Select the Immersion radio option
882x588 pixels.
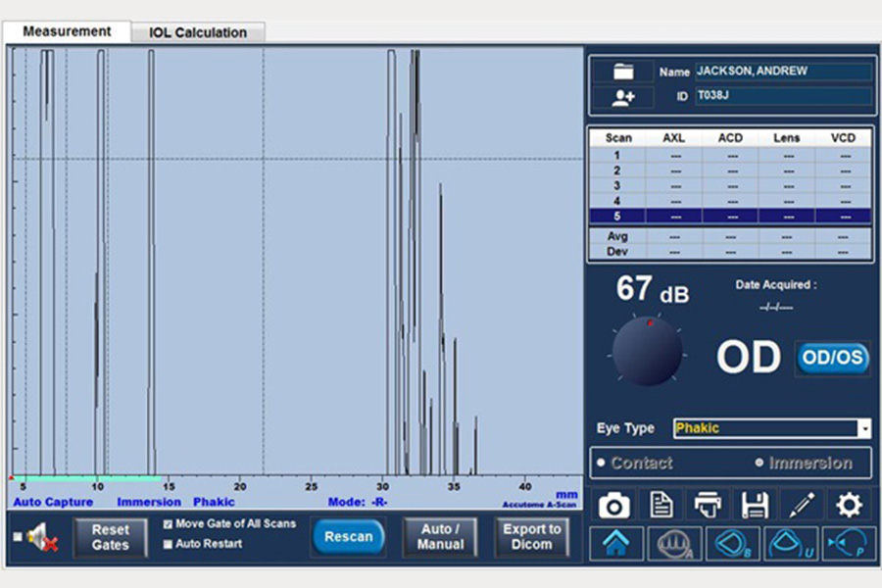tap(759, 463)
